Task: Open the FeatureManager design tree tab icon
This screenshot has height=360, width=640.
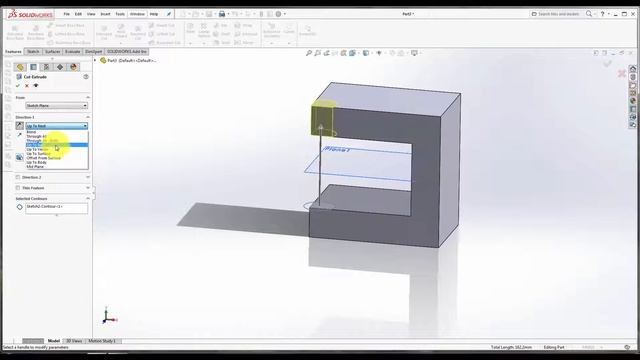Action: [20, 67]
